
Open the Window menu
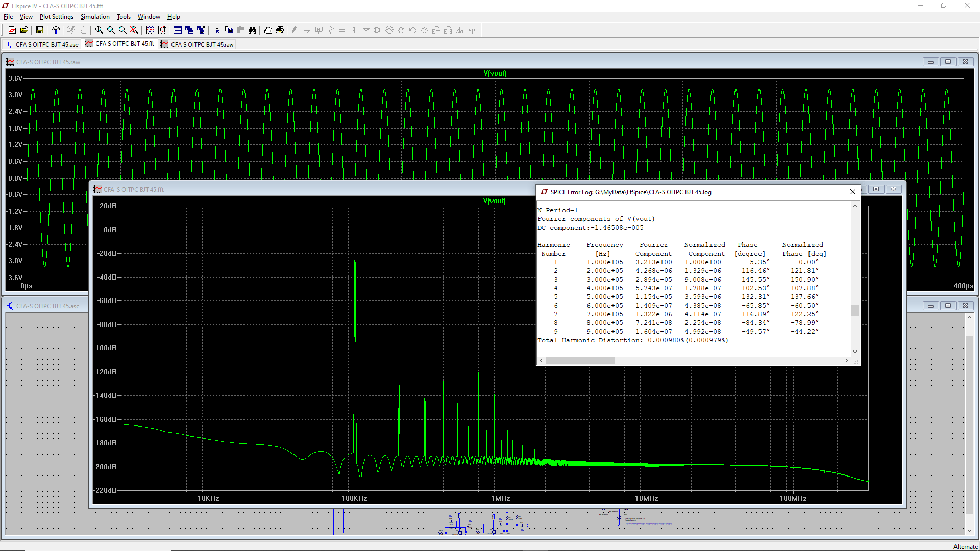tap(149, 17)
